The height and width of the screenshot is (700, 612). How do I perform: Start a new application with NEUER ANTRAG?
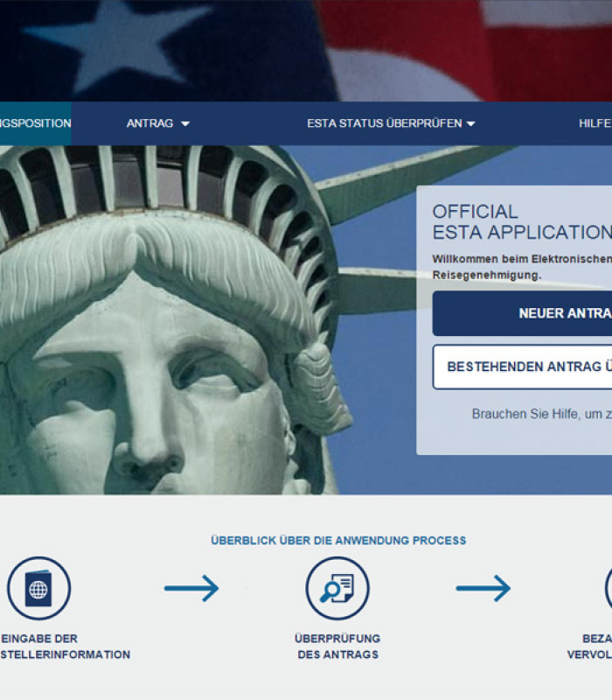click(x=522, y=313)
